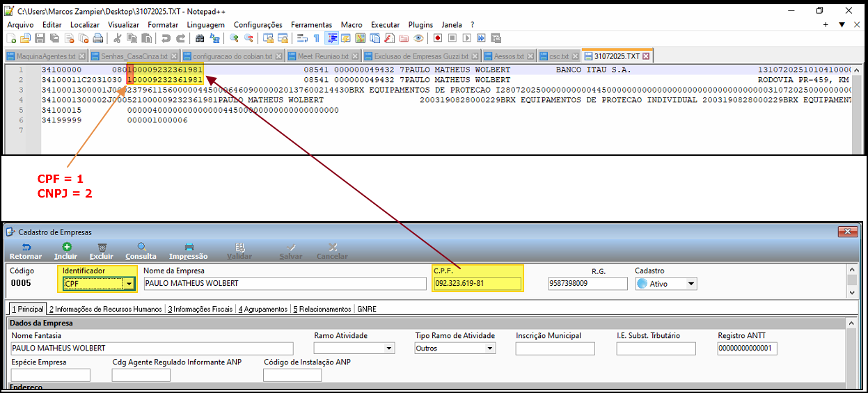Switch to Meet Reuniao.txt tab
The image size is (868, 393).
[322, 56]
